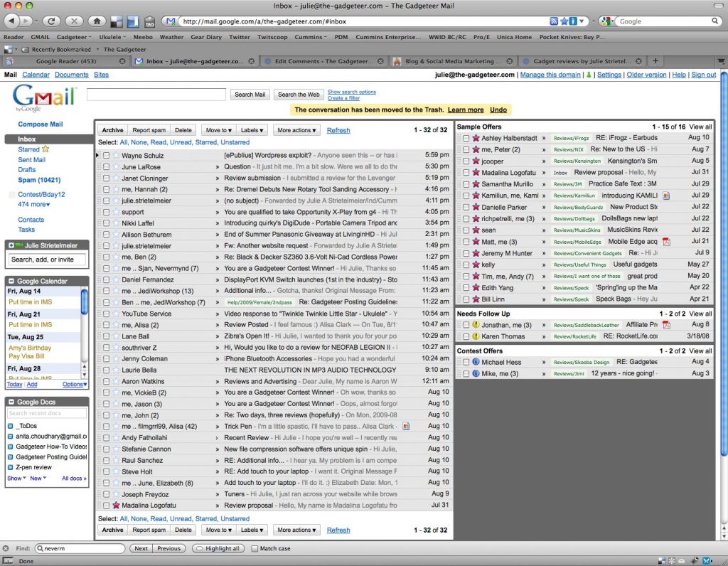Check the Karen Thomas message box

click(x=466, y=336)
